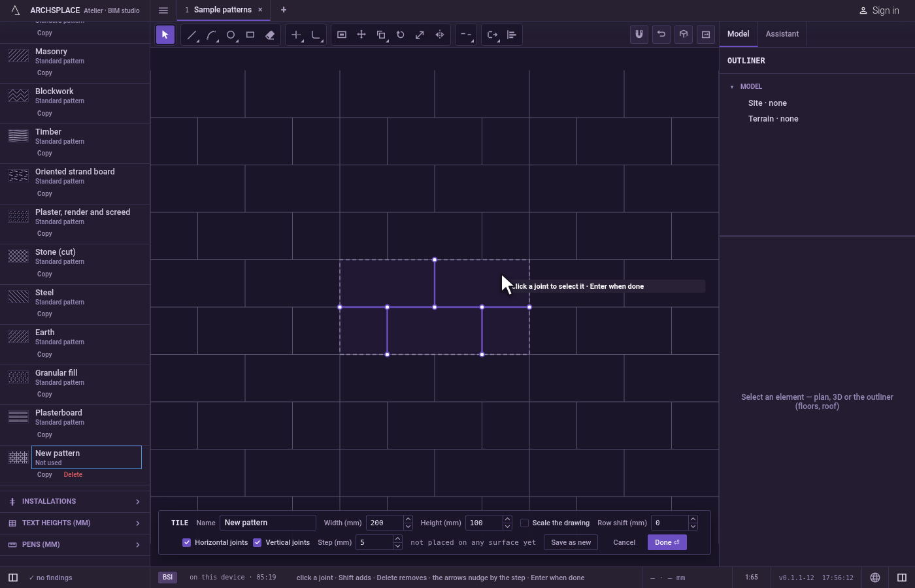The height and width of the screenshot is (588, 915).
Task: Toggle the right panel layout icon in status bar
Action: [x=902, y=578]
